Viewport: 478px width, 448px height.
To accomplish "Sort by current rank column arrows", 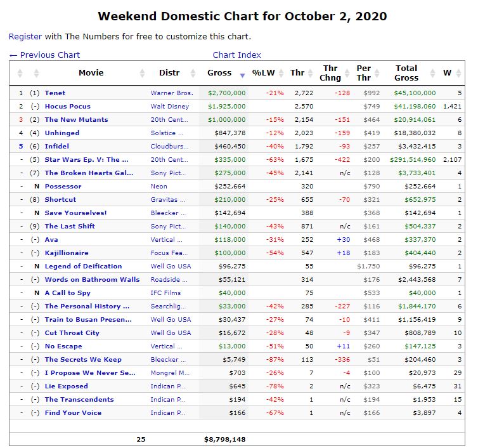I will point(20,73).
